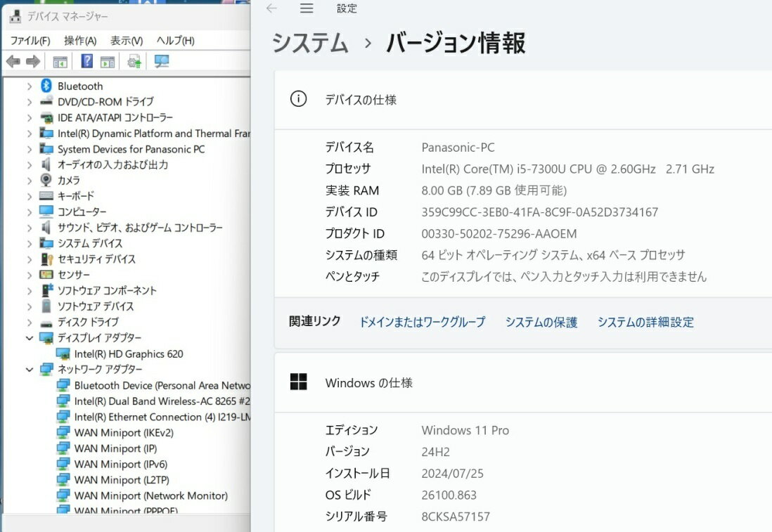Click the Show/Hide console tree icon
The image size is (772, 532).
point(60,62)
